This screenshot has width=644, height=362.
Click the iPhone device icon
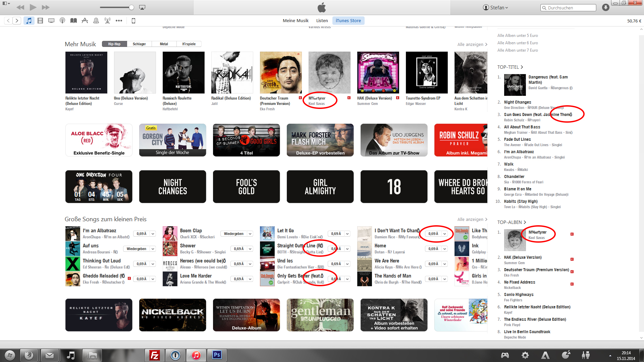coord(133,21)
